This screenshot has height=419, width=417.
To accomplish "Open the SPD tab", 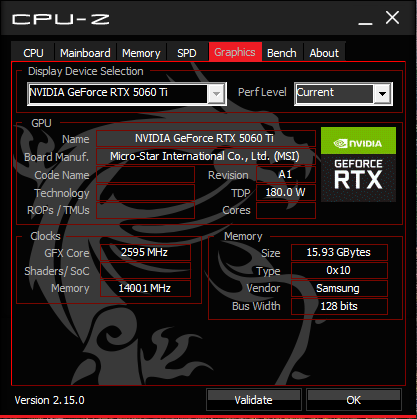I will [187, 53].
